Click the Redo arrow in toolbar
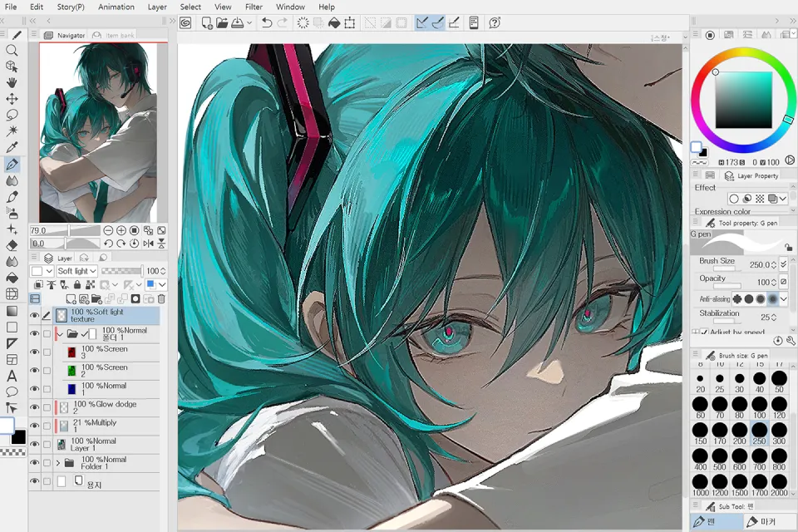 tap(283, 22)
